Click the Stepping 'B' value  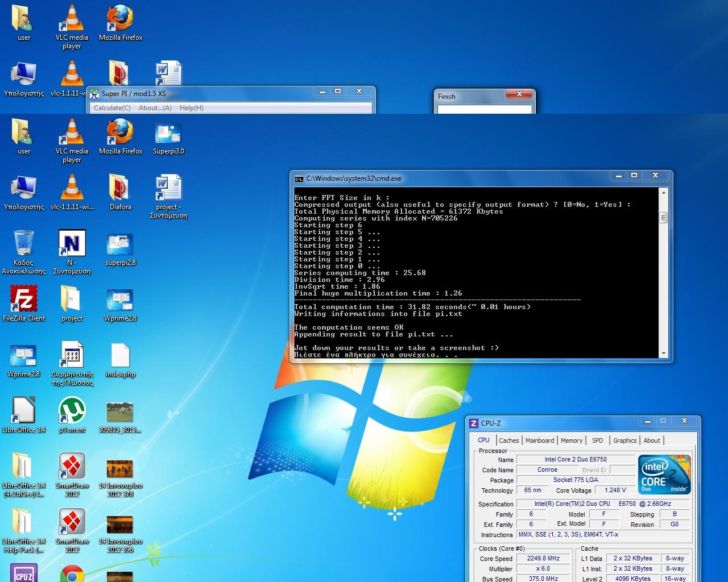click(675, 514)
